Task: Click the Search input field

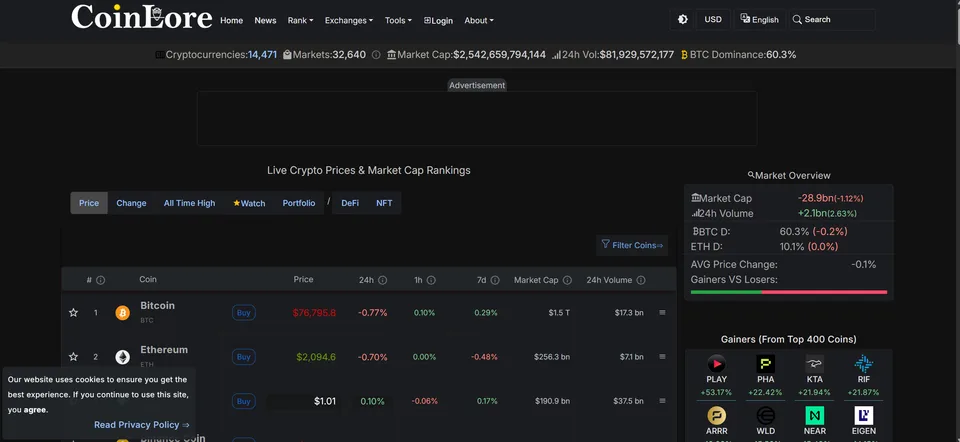Action: (x=832, y=20)
